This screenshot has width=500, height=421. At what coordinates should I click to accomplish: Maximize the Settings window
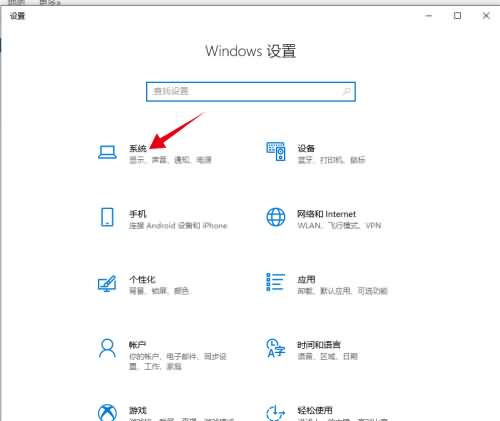pyautogui.click(x=457, y=16)
